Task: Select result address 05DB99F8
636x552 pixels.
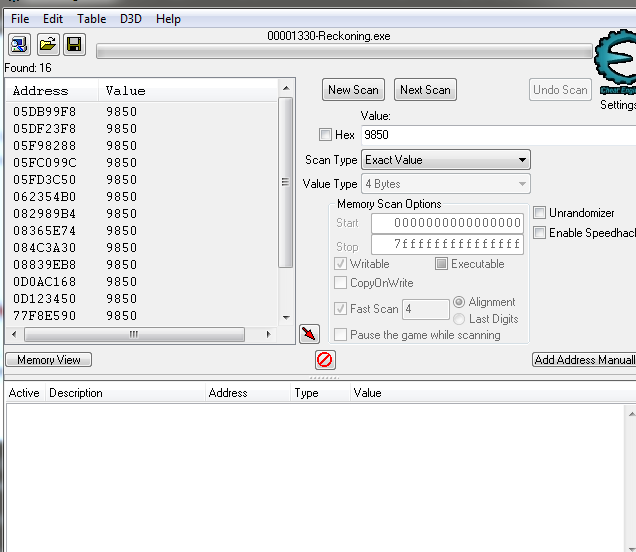Action: [45, 112]
